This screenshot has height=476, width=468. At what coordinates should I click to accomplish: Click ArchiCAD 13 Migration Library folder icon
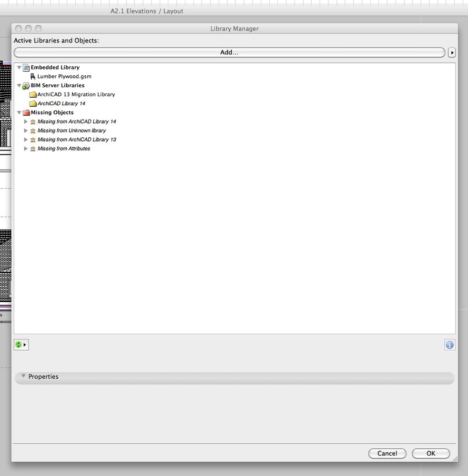click(x=33, y=95)
